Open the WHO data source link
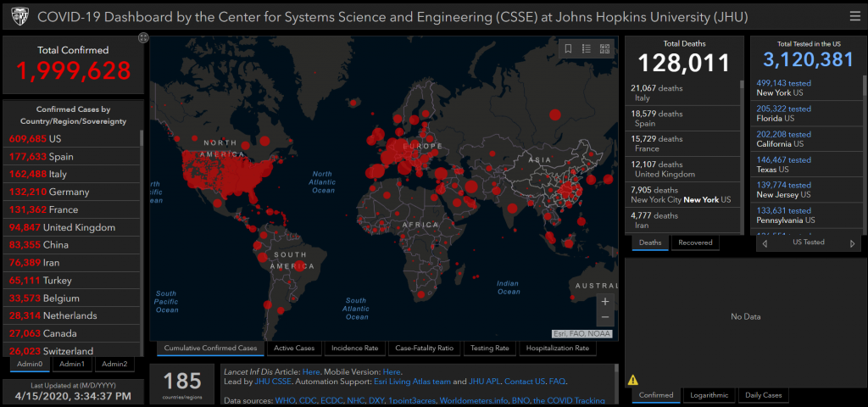Viewport: 868px width, 407px height. (x=283, y=400)
